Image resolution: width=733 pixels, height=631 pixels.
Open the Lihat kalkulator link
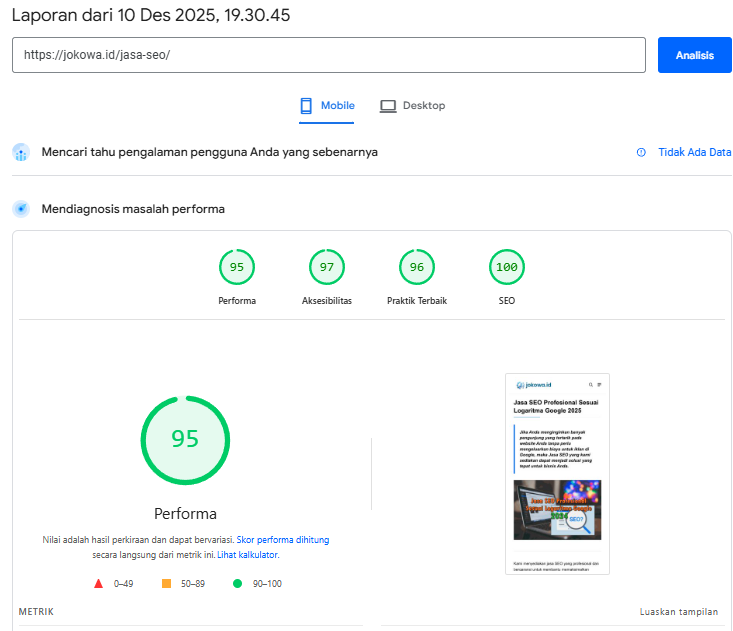247,554
